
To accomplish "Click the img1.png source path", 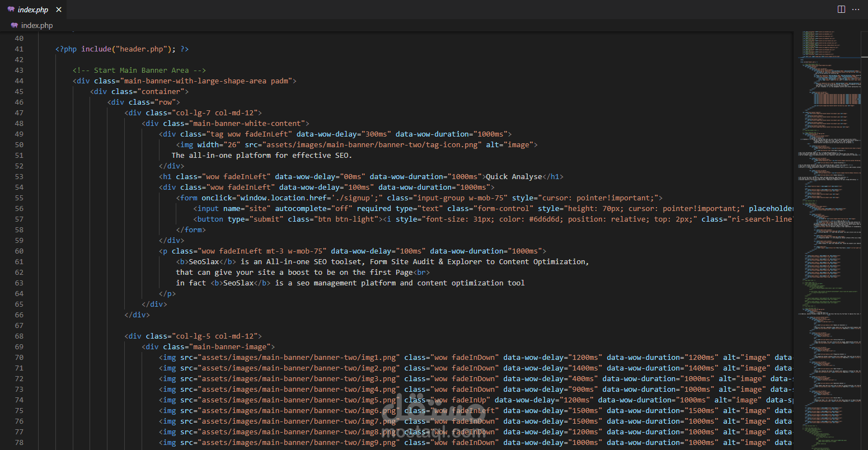I will [x=299, y=357].
